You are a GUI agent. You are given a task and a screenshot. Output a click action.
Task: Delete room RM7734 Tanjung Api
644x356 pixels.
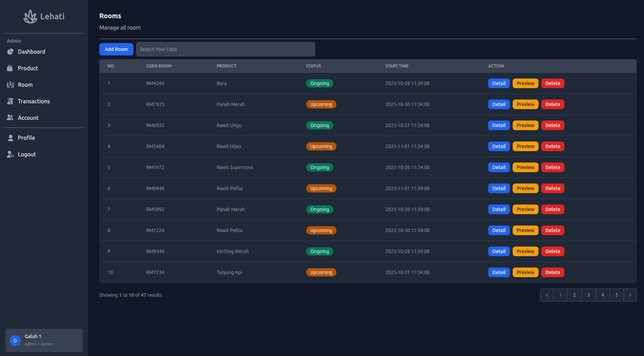pyautogui.click(x=552, y=272)
